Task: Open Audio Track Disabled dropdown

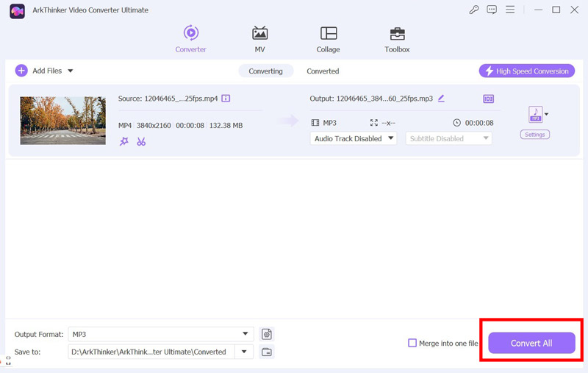Action: [x=354, y=138]
